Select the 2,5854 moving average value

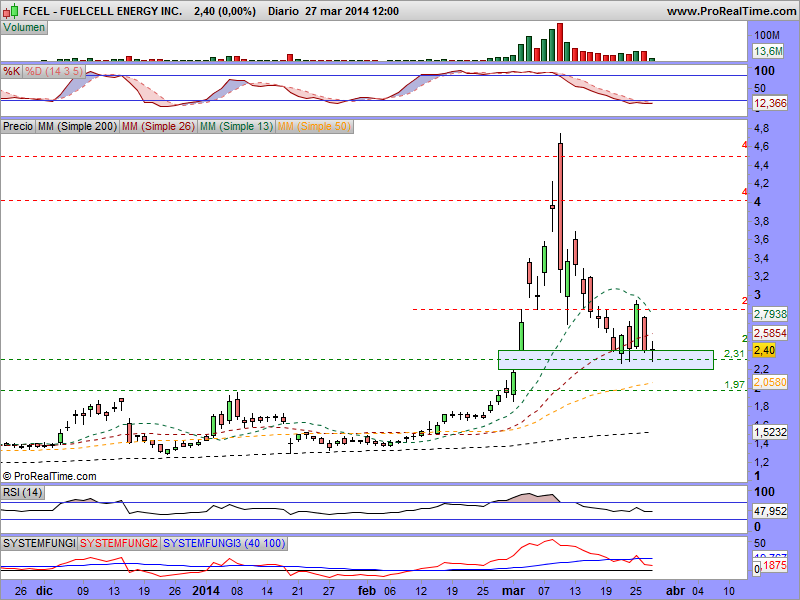click(x=770, y=333)
